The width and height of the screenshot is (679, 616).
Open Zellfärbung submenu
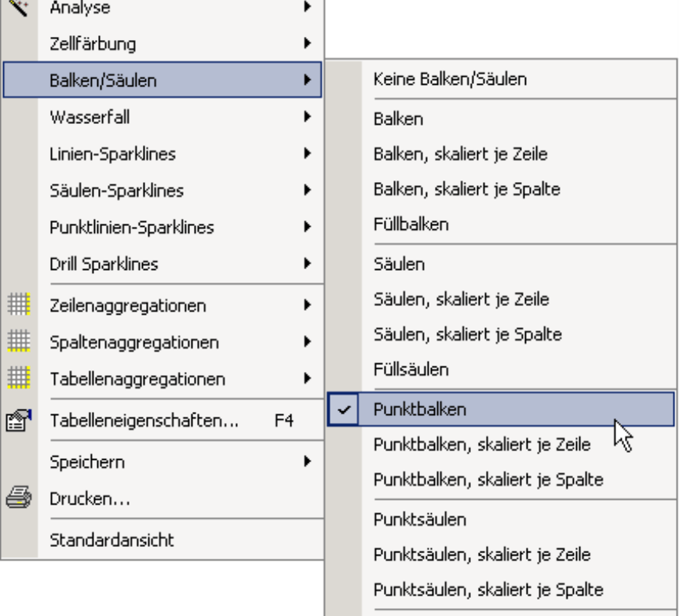tap(162, 43)
